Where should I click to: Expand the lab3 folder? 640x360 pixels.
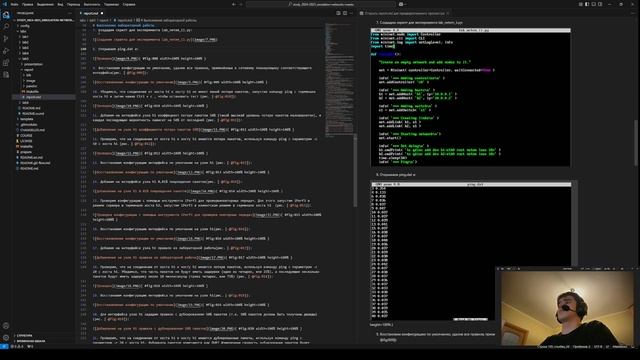click(x=25, y=48)
